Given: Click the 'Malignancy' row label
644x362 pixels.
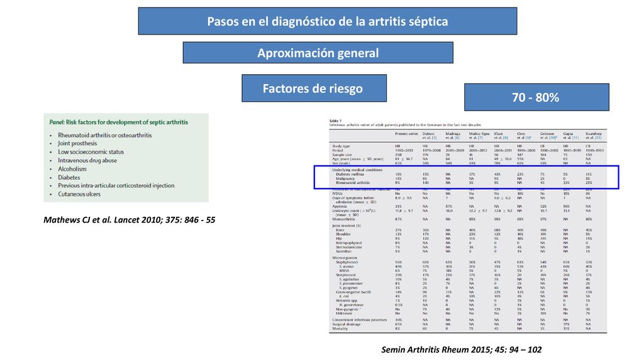Looking at the screenshot, I should pyautogui.click(x=345, y=178).
